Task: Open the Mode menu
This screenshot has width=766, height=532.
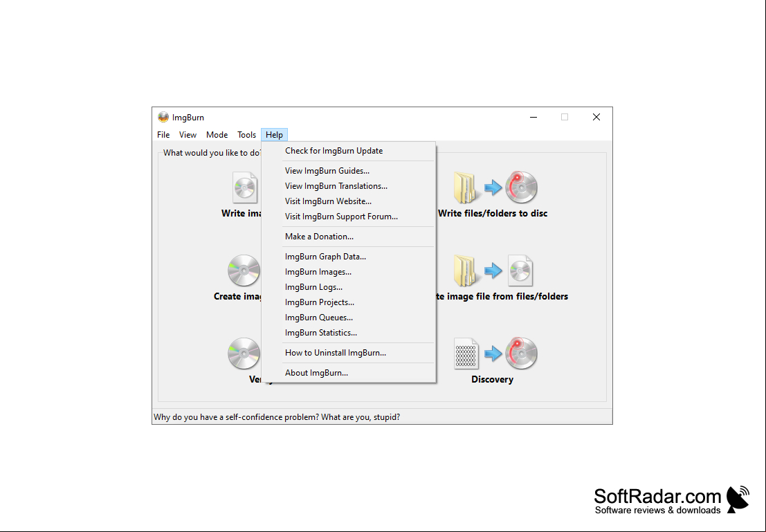Action: tap(217, 135)
